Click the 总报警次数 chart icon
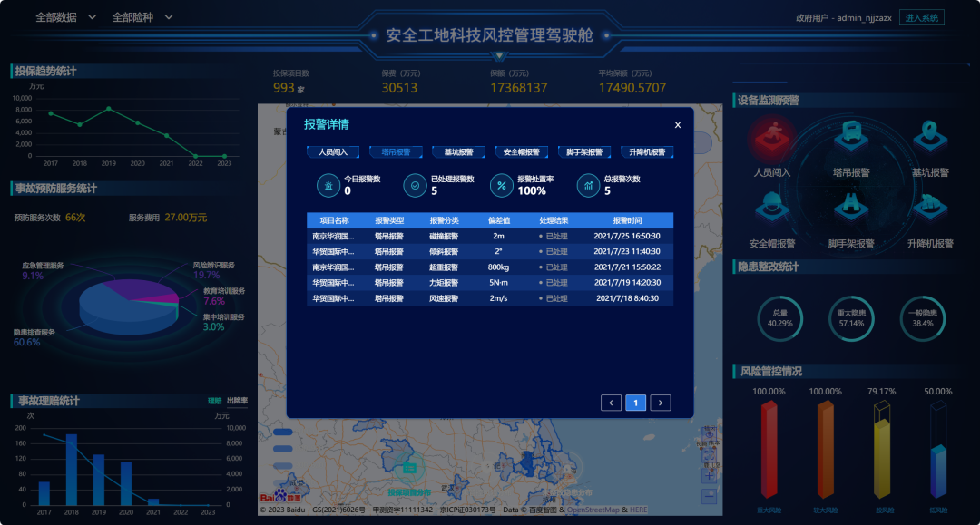 588,185
